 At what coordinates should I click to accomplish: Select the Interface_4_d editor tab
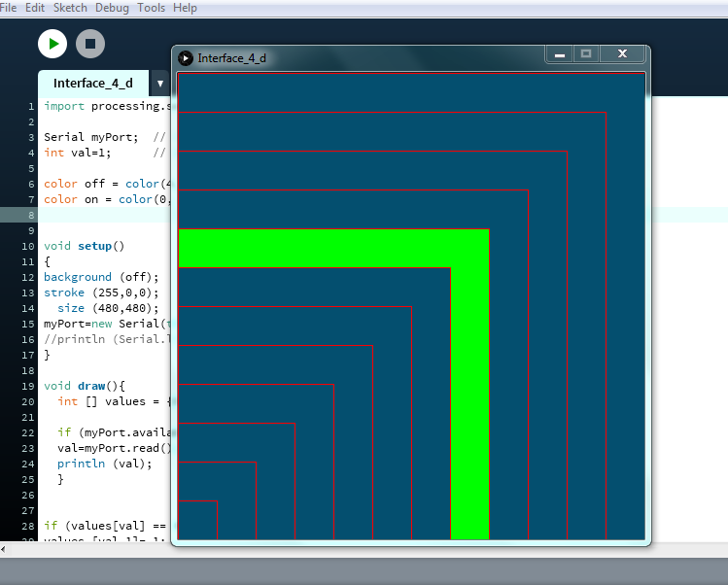93,84
